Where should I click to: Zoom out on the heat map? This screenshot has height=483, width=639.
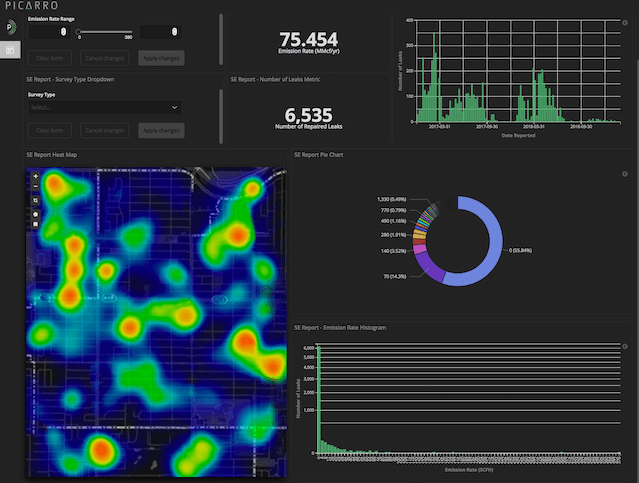[35, 186]
